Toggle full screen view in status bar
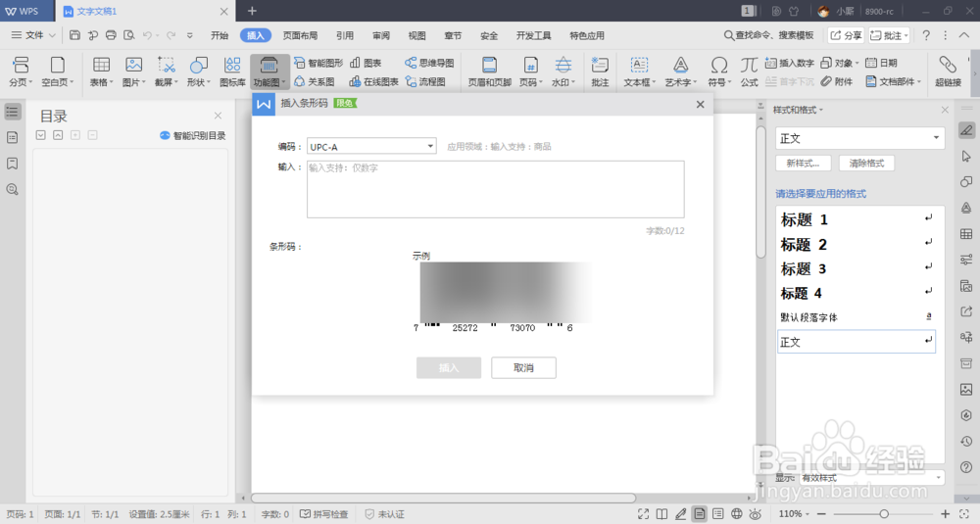Screen dimensions: 980x524 coord(643,513)
